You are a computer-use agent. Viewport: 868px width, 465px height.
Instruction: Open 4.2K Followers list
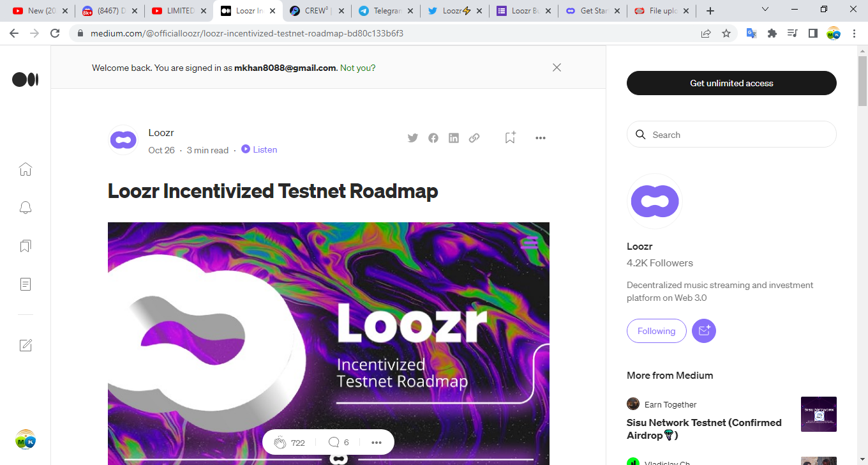(x=660, y=263)
